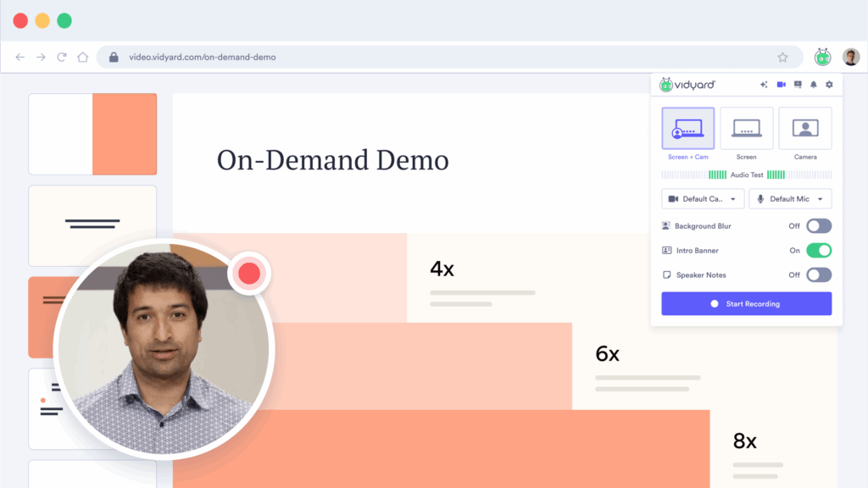Enable the Background Blur toggle
Viewport: 868px width, 488px height.
[x=818, y=226]
